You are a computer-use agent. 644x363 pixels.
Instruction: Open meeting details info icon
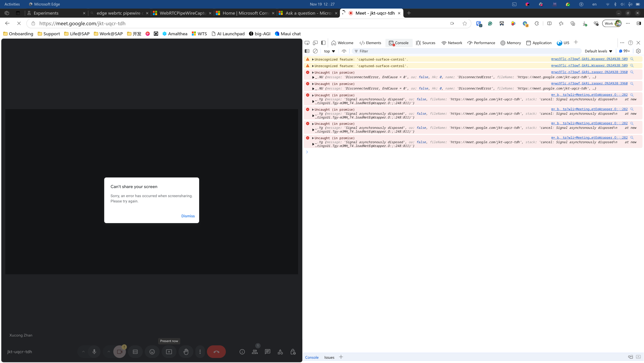tap(242, 352)
